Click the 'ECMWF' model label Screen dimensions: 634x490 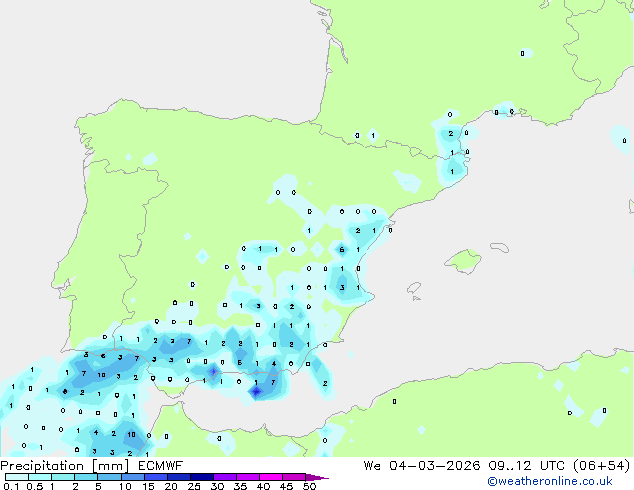point(161,466)
